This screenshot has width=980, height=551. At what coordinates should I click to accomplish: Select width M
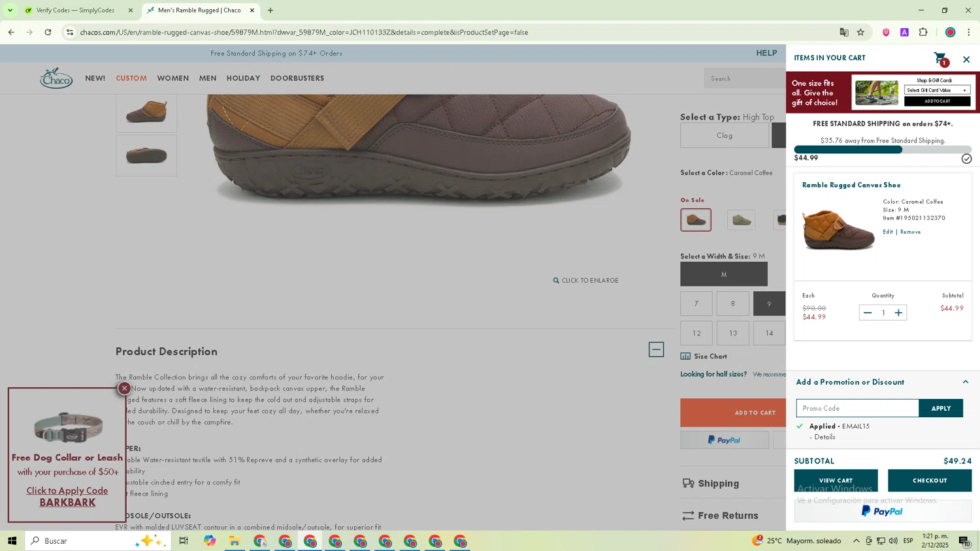[724, 274]
